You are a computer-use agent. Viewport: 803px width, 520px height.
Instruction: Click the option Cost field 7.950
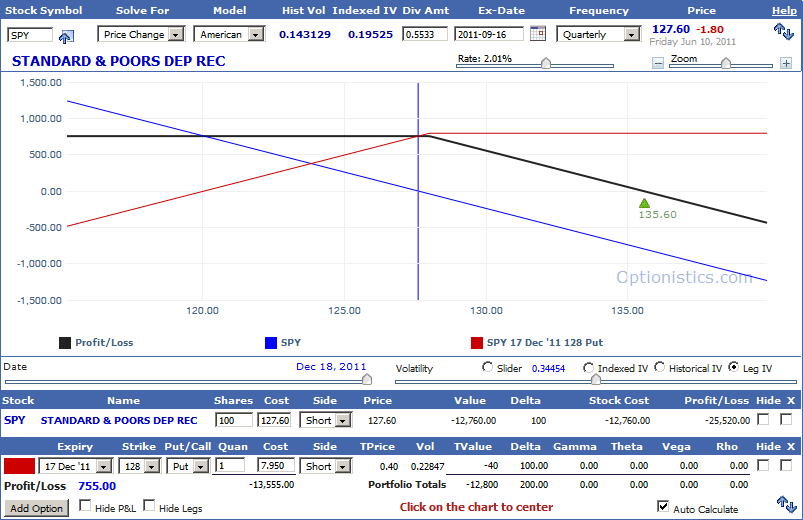(276, 466)
